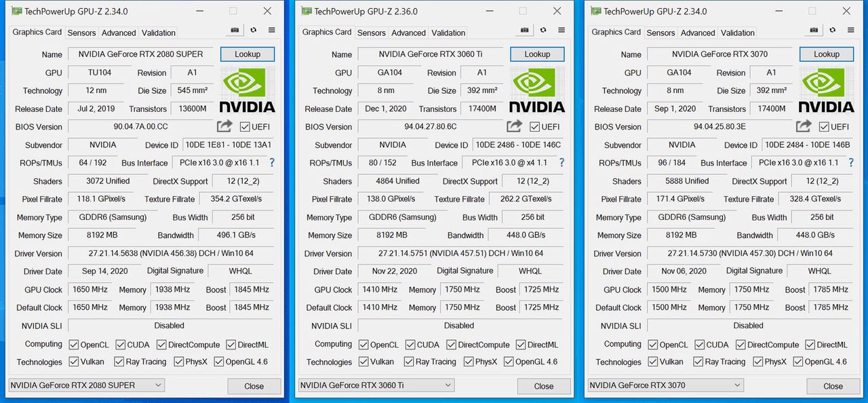Toggle OpenGL 4.6 checkbox in RTX 3070 window
Viewport: 868px width, 403px height.
pos(797,362)
